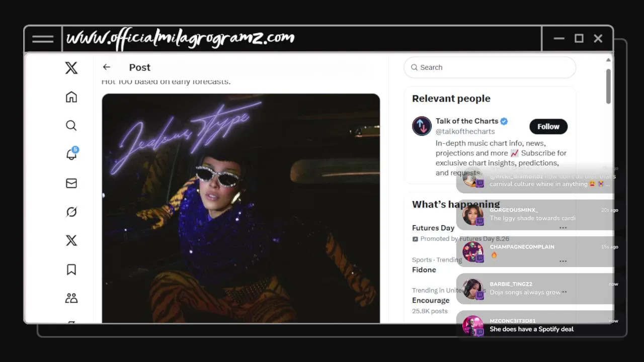Open Communities people icon
This screenshot has height=362, width=644.
coord(71,298)
